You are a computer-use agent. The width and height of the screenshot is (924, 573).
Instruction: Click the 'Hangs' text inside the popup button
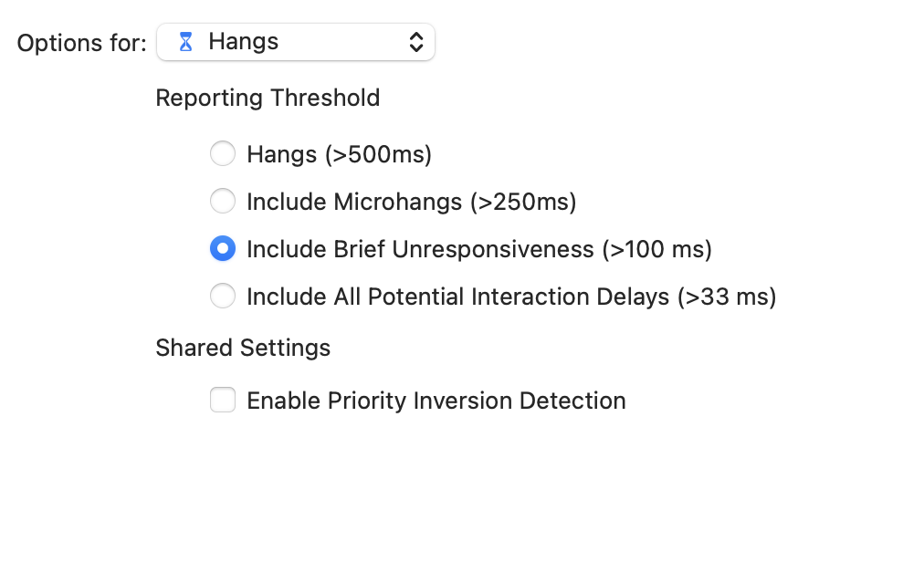(x=244, y=42)
